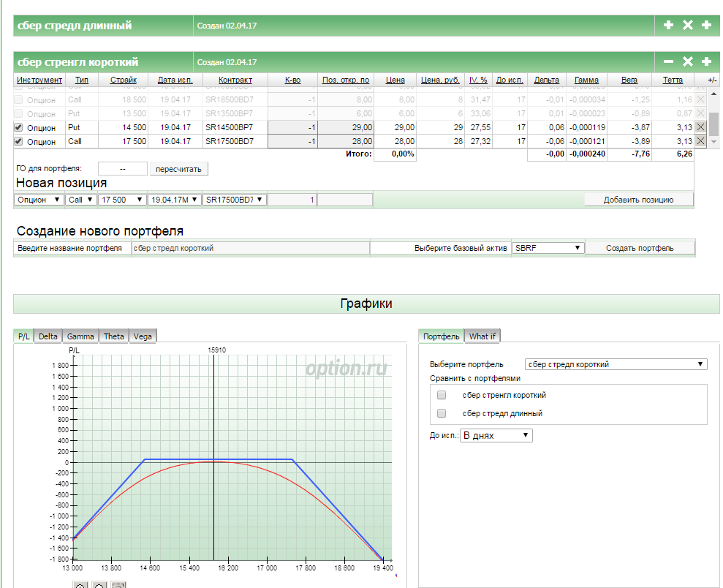Click the portfolio name input field
The width and height of the screenshot is (723, 588).
pos(249,248)
